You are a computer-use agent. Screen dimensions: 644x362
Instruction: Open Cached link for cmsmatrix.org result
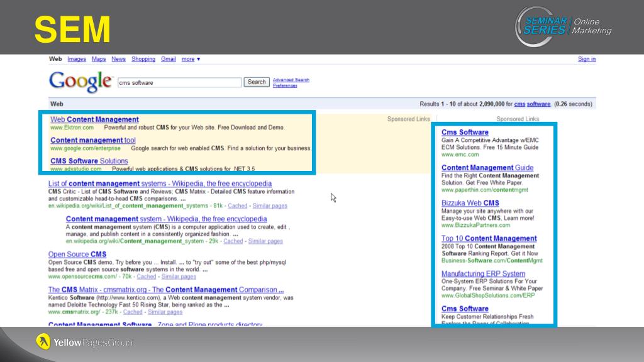click(x=133, y=312)
